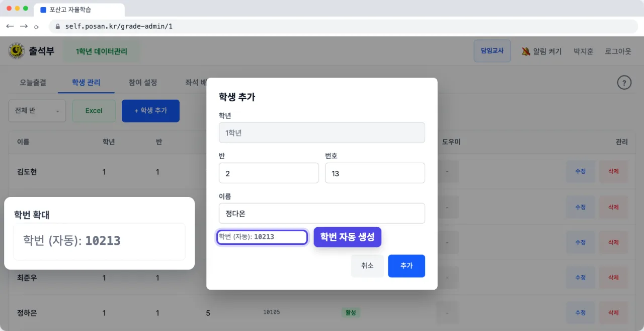Select the 학생 관리 tab
The width and height of the screenshot is (644, 331).
pyautogui.click(x=86, y=83)
